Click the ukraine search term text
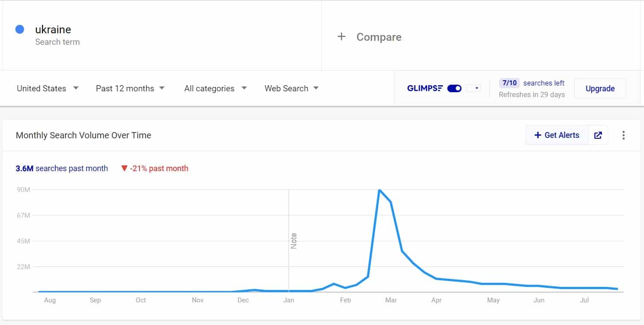 pyautogui.click(x=53, y=29)
